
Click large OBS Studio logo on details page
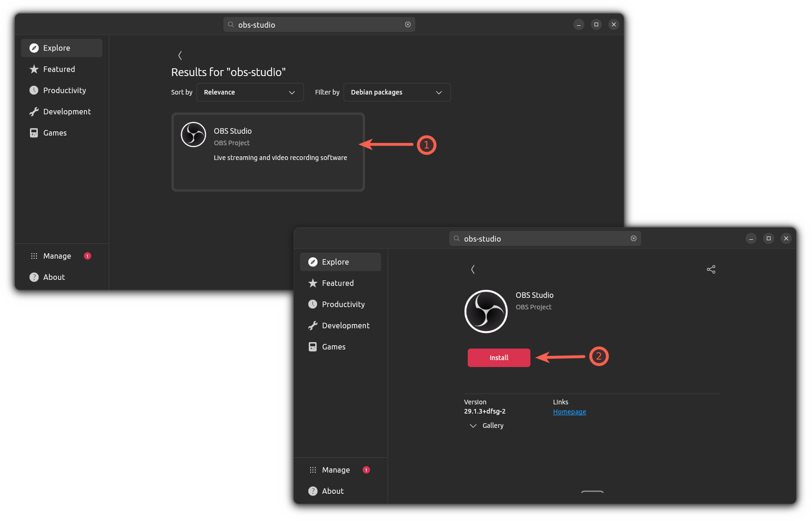(x=486, y=311)
